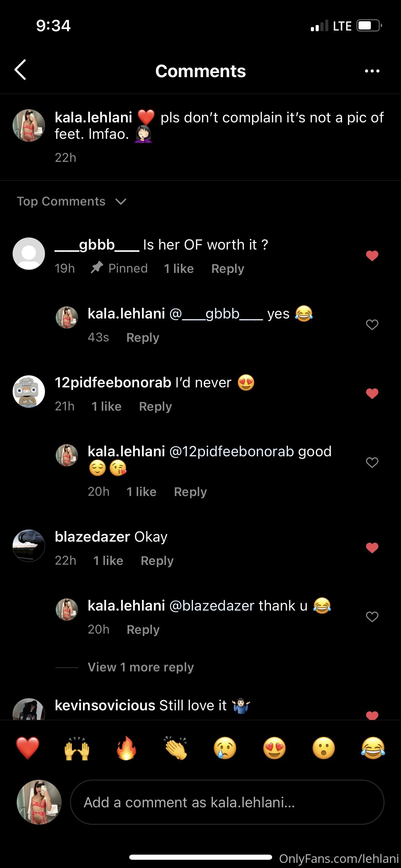Insert the fire emoji quick reaction
The height and width of the screenshot is (868, 401).
[x=126, y=748]
